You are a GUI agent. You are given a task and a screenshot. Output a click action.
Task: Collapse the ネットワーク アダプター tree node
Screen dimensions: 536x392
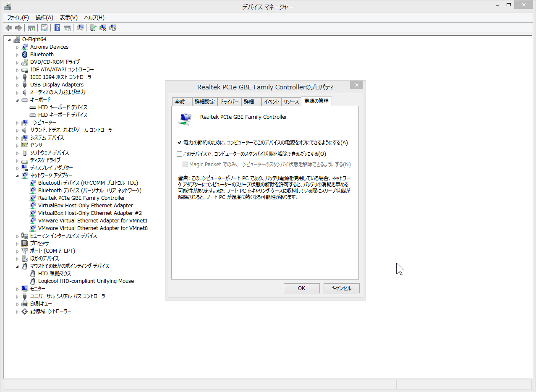click(17, 175)
